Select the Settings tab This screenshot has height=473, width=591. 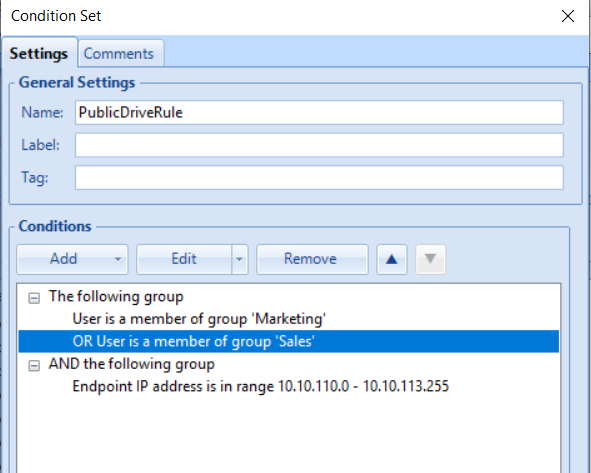coord(39,53)
